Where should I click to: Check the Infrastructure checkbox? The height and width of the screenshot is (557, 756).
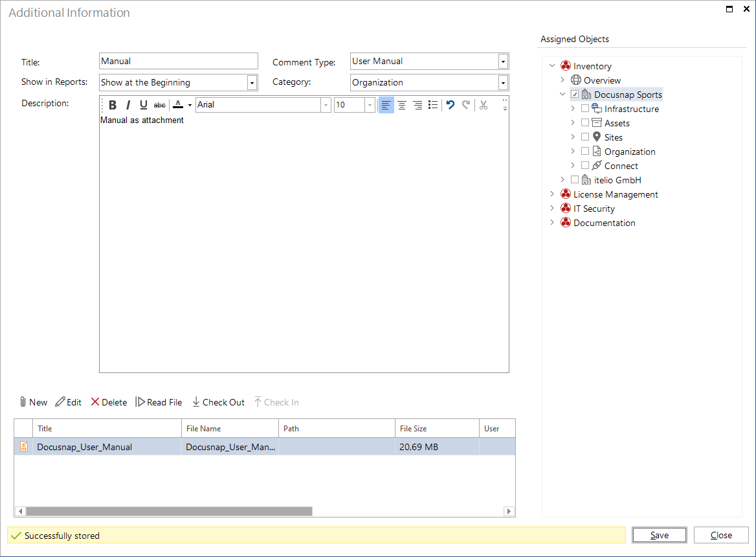[x=585, y=109]
